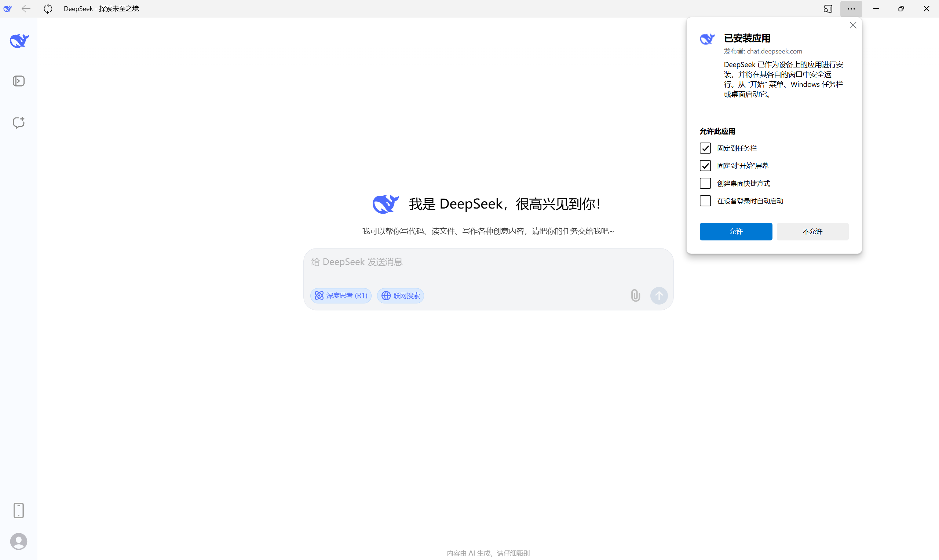
Task: Open the cast/sidebar icon in title bar
Action: pos(827,8)
